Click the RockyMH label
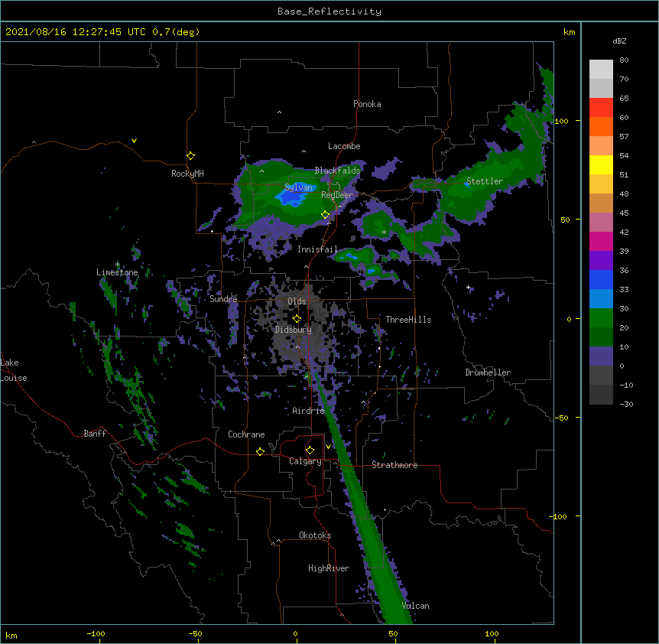This screenshot has width=659, height=644. [187, 174]
